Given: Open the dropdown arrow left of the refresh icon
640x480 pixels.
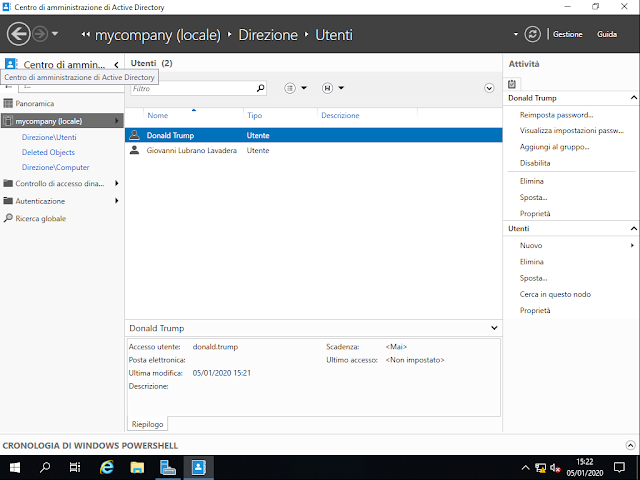Looking at the screenshot, I should [516, 34].
